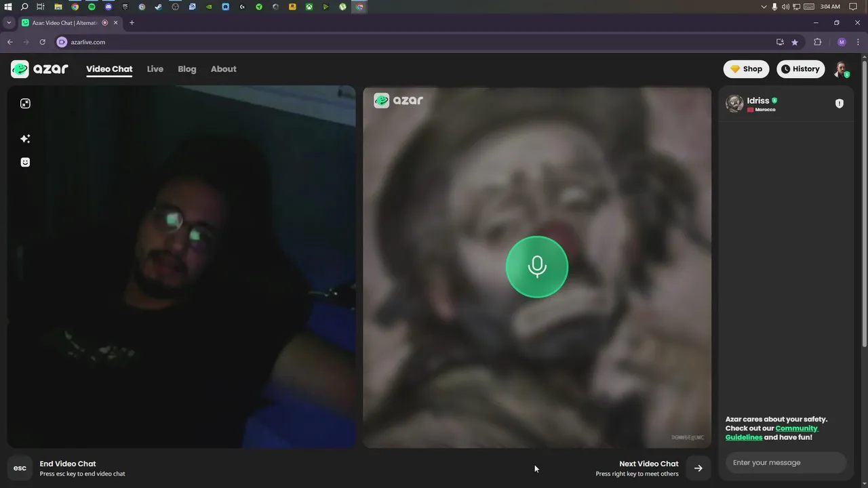Open the smiley face filter icon
Screen dimensions: 868x488
[25, 163]
